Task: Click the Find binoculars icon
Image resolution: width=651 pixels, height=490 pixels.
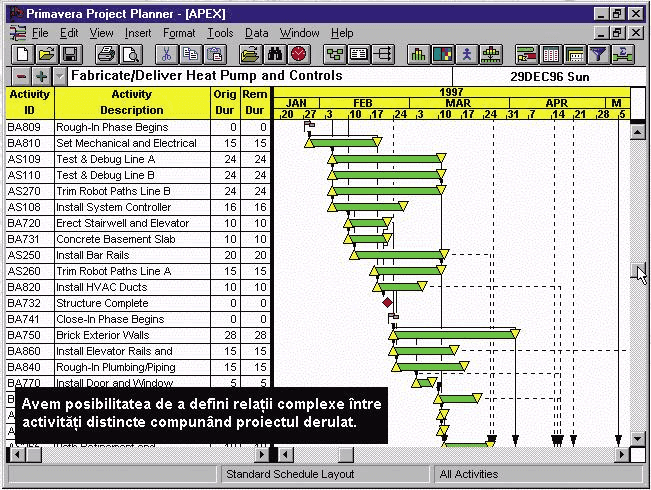Action: 274,54
